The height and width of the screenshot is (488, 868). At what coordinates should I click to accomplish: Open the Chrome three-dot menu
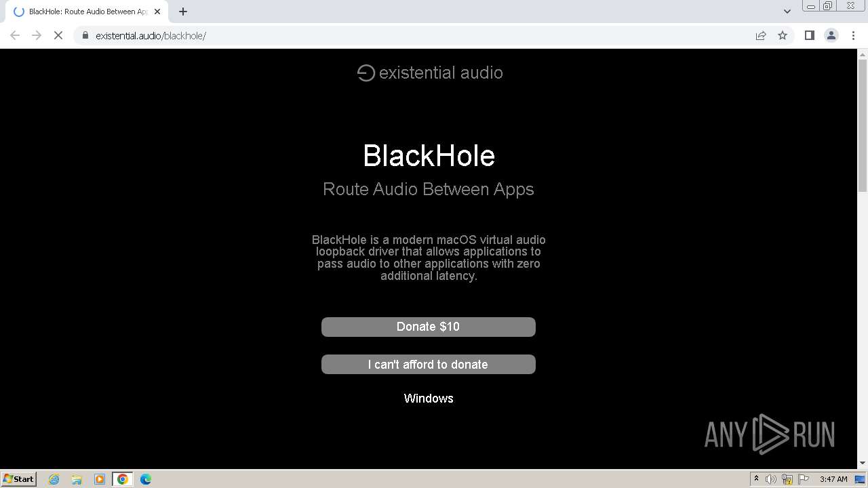tap(853, 35)
